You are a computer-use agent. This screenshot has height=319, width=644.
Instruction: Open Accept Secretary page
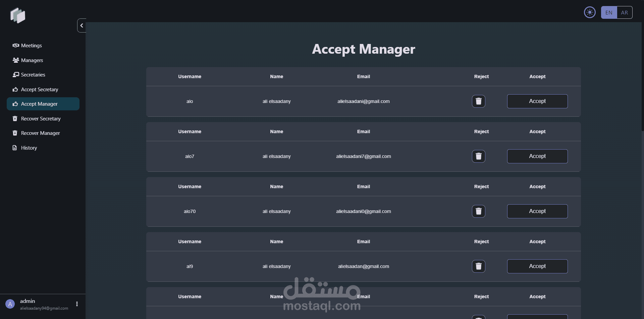point(43,90)
